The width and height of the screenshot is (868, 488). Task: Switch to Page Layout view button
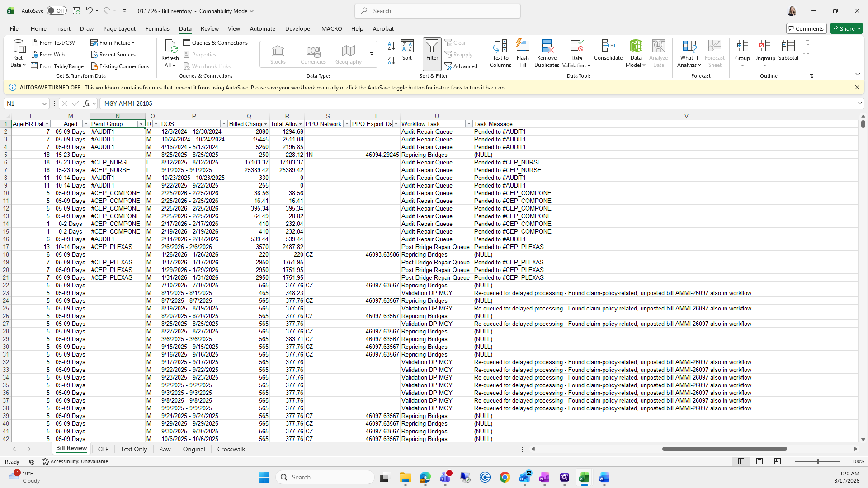(759, 461)
